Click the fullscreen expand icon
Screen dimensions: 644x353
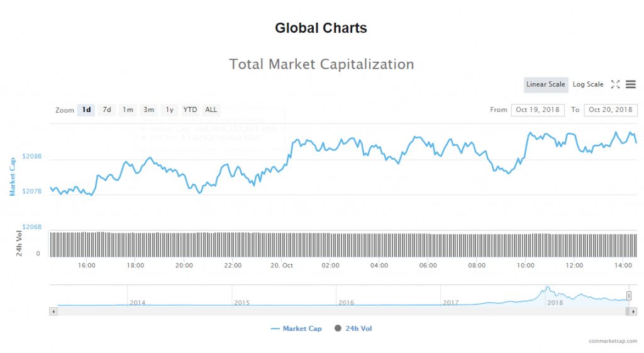[x=616, y=84]
